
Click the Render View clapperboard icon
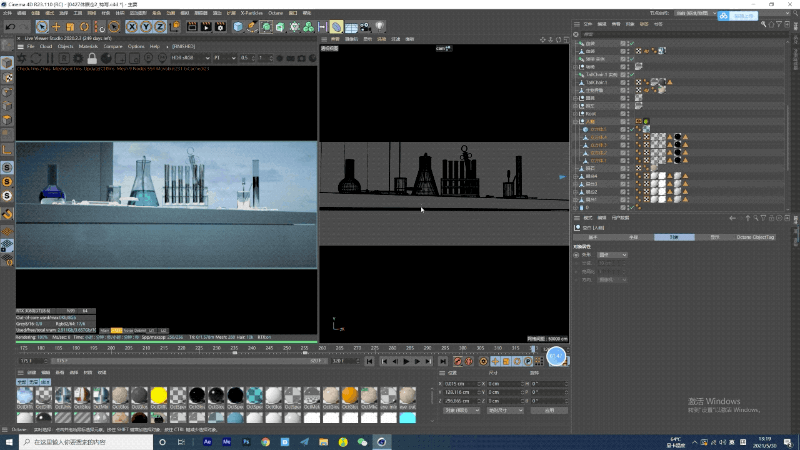(x=192, y=27)
